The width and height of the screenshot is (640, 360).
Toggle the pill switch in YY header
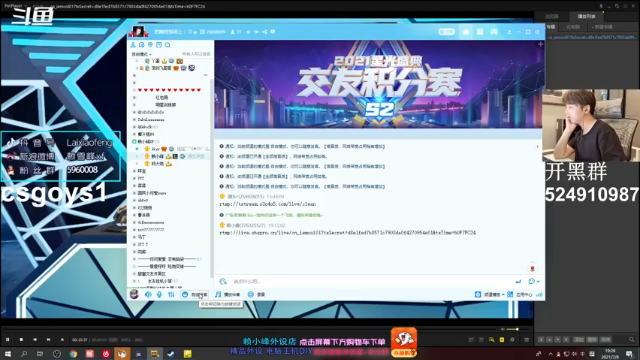tap(446, 32)
